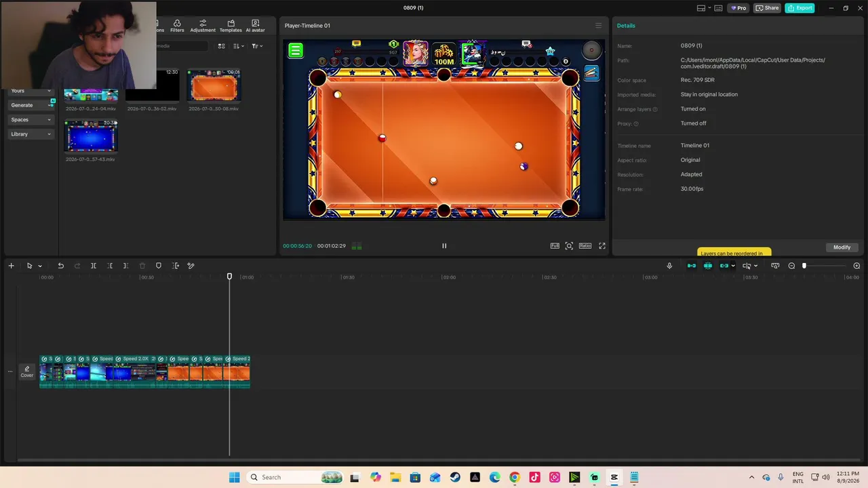Toggle auto snapping on timeline
This screenshot has width=868, height=488.
708,266
